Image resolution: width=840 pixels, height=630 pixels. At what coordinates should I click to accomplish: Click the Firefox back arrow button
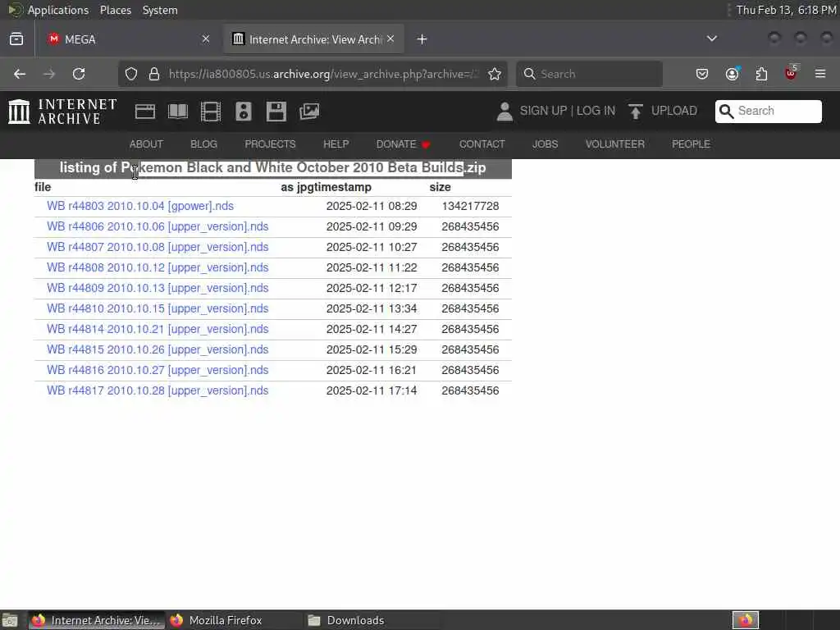pyautogui.click(x=20, y=74)
